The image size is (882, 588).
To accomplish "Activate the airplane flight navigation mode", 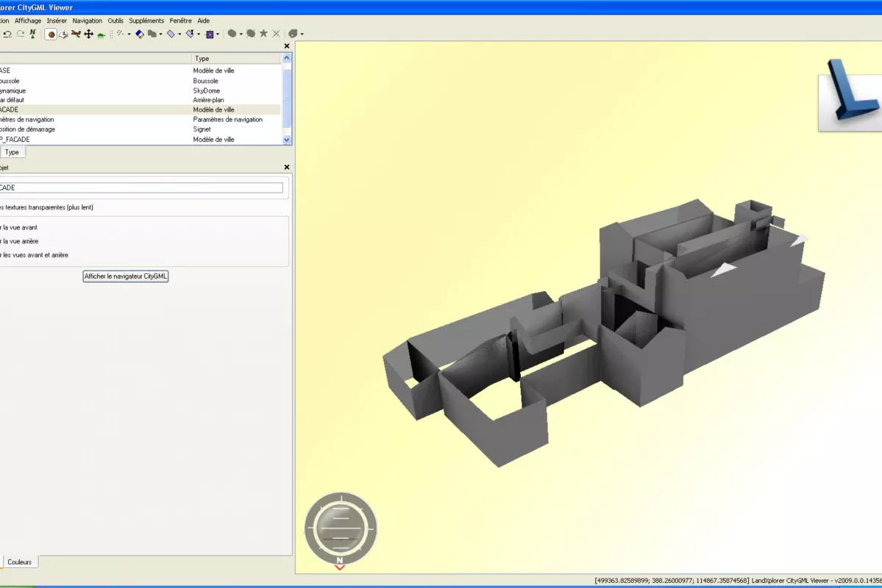I will [76, 34].
